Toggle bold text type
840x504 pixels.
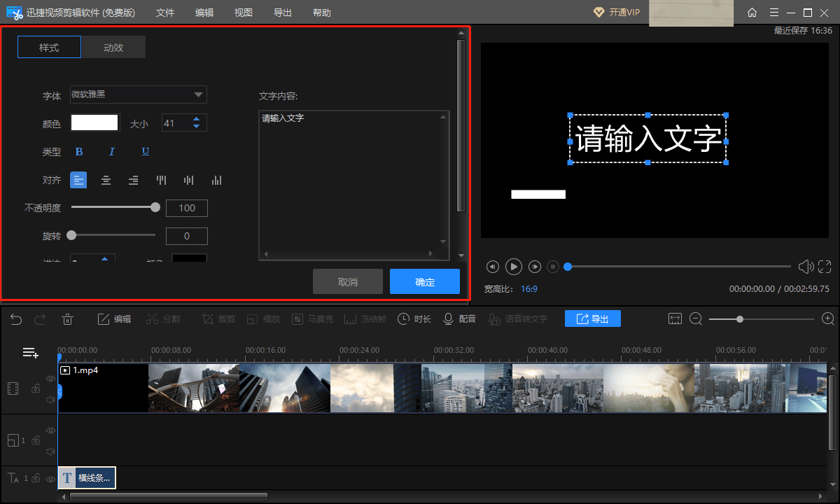(x=79, y=152)
